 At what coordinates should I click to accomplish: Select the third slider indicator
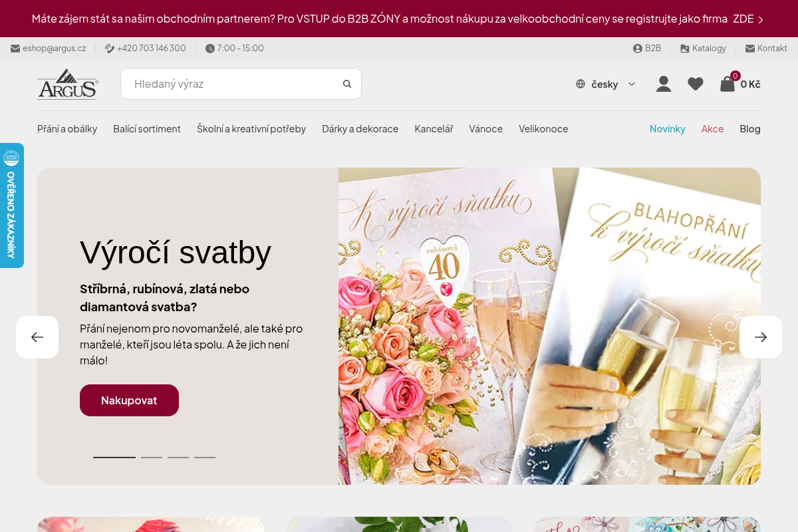pyautogui.click(x=178, y=458)
